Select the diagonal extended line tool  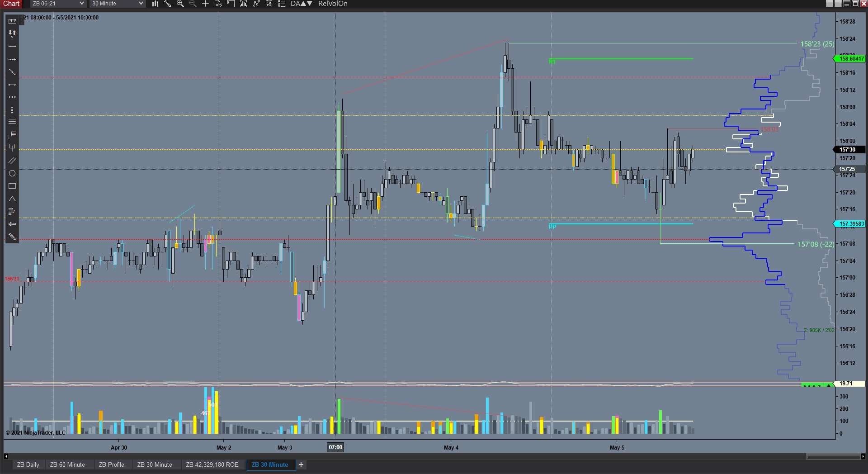pyautogui.click(x=12, y=72)
